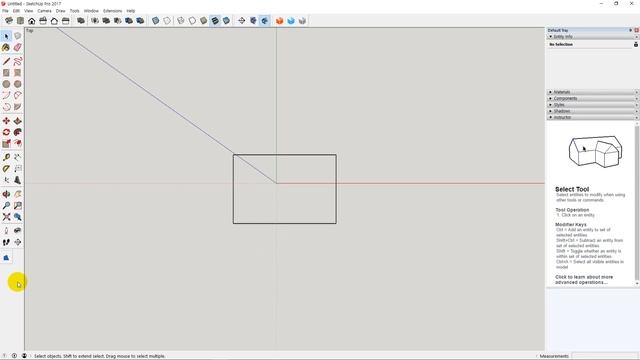Pick the 2 Point Arc tool
This screenshot has height=360, width=640.
click(18, 96)
